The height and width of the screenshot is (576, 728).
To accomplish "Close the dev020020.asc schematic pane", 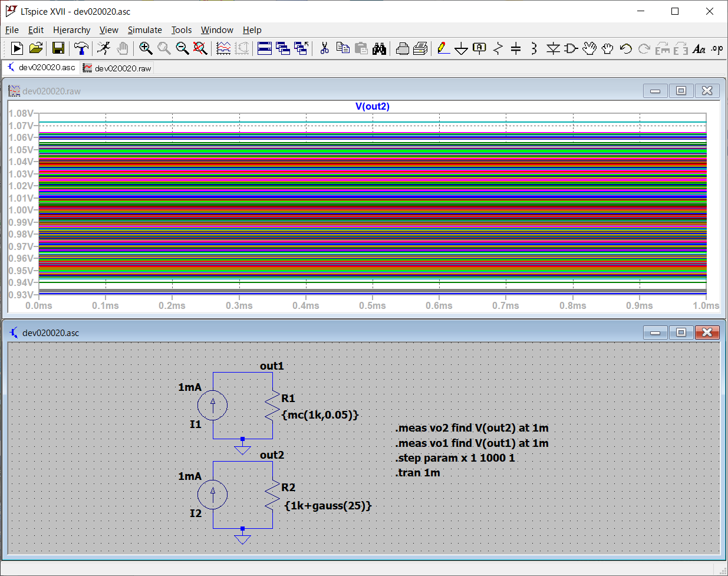I will pos(707,333).
